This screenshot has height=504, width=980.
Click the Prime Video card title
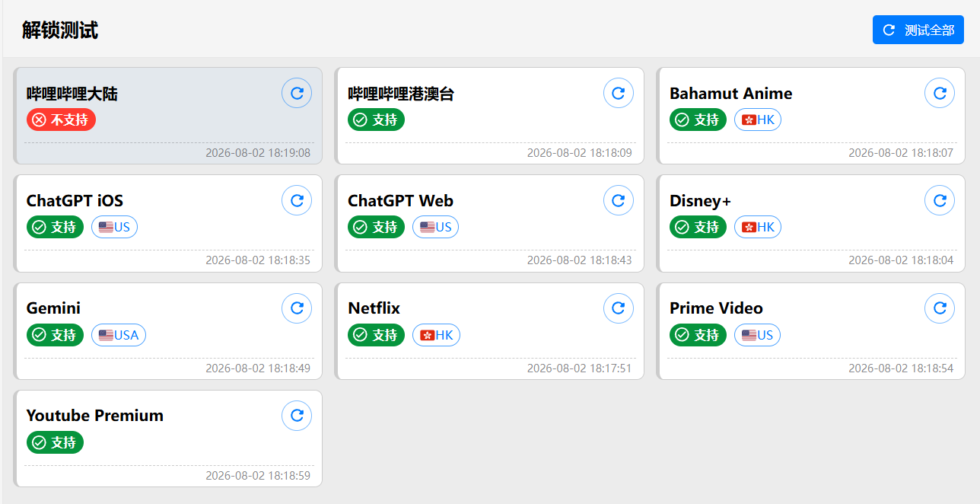point(716,308)
